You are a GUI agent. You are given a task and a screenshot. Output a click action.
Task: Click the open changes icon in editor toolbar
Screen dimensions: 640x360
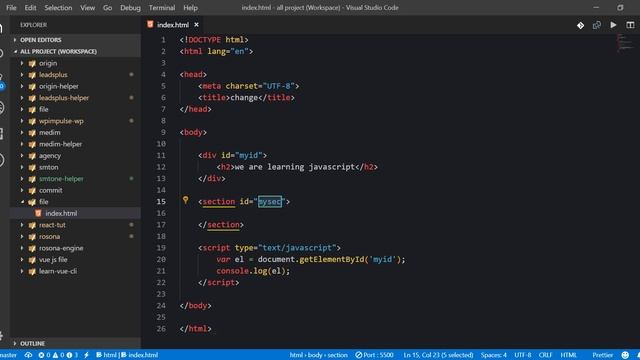(597, 25)
